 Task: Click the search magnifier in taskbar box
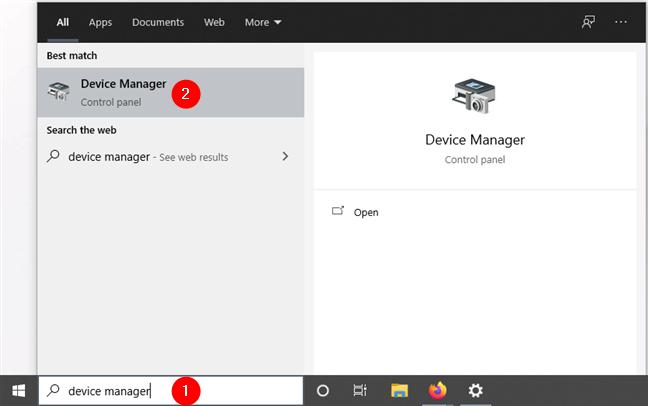point(53,390)
